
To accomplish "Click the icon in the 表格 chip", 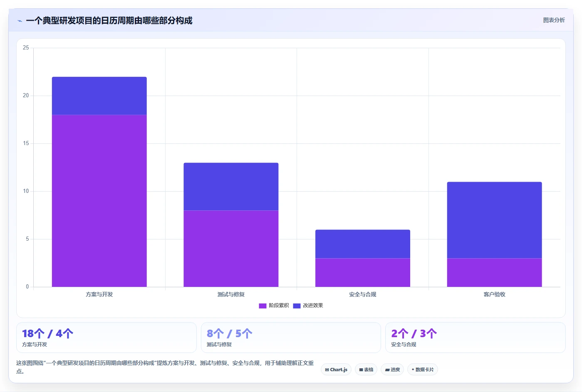I will click(x=361, y=370).
